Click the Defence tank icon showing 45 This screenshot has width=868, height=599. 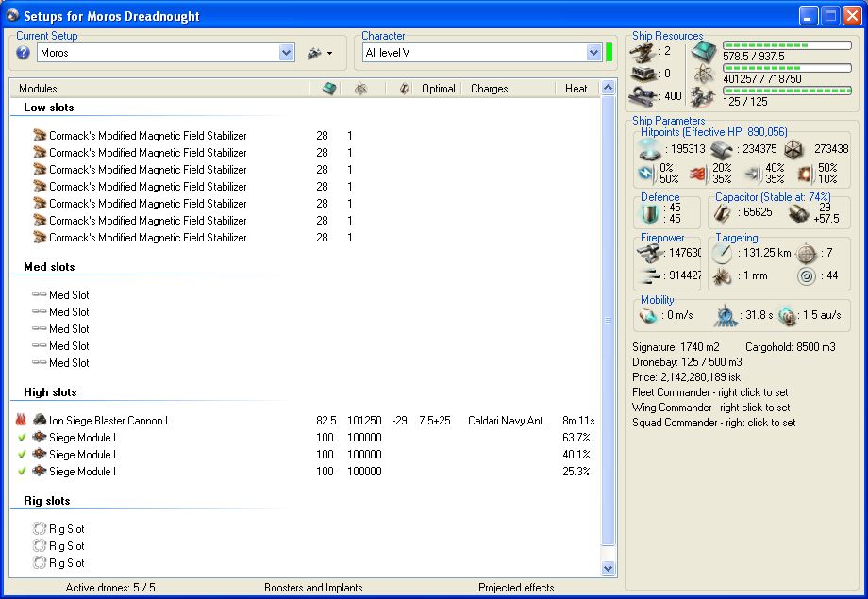point(649,213)
